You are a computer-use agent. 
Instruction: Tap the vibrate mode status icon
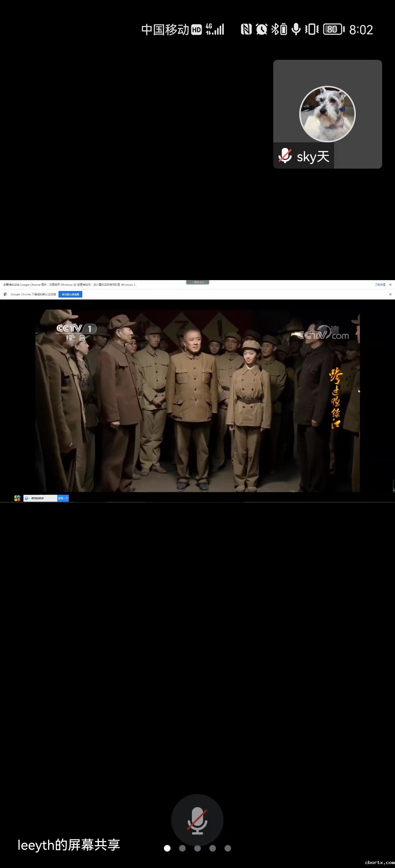coord(312,29)
